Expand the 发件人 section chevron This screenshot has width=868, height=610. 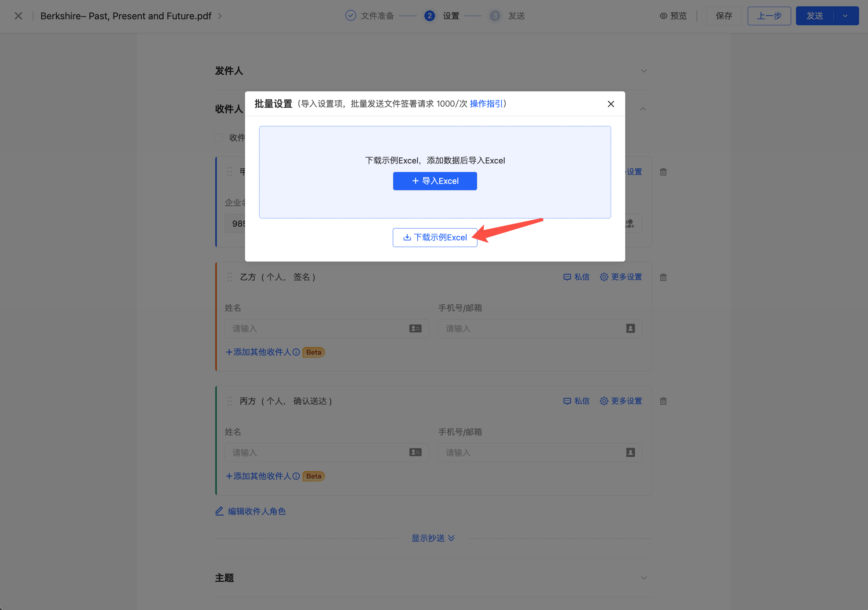click(x=644, y=71)
